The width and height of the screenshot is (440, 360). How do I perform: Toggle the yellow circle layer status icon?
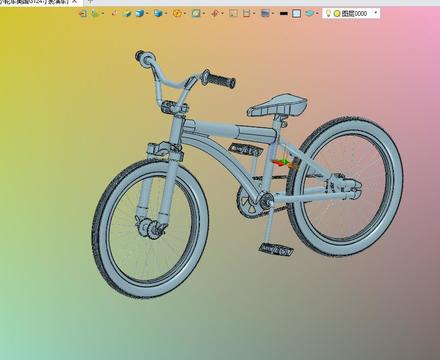click(x=337, y=14)
